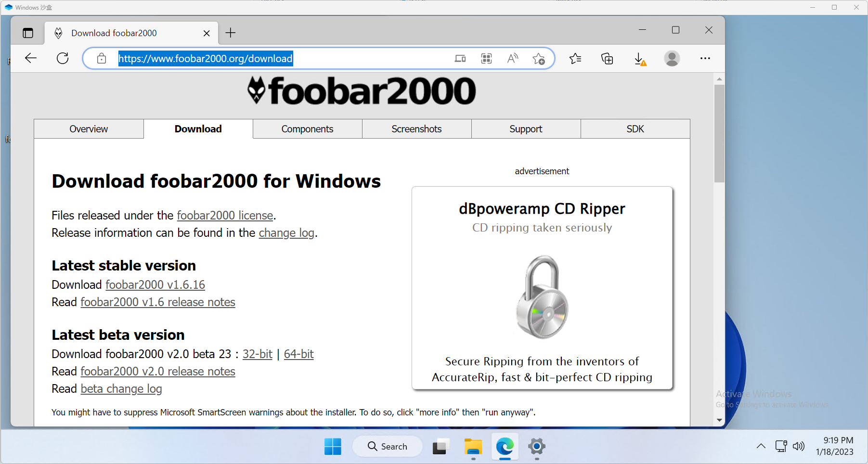868x464 pixels.
Task: View site information lock icon
Action: point(102,58)
